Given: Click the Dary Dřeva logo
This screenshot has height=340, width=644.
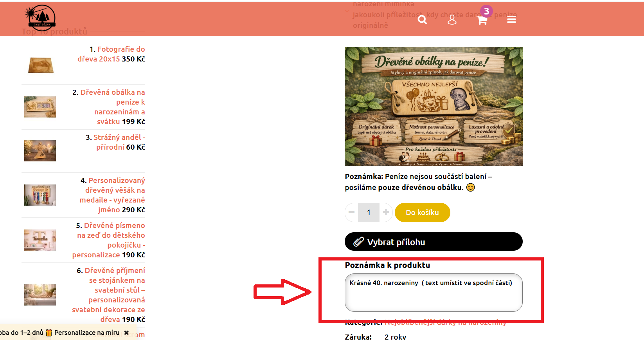Looking at the screenshot, I should [x=40, y=18].
